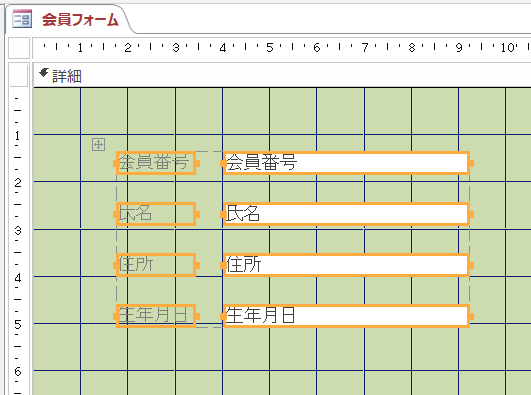
Task: Select the 氏名 label control
Action: (156, 214)
